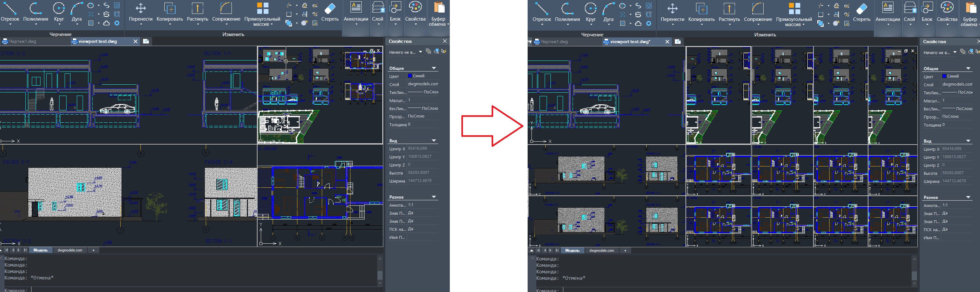Click the blue Синий color swatch in left panel

[x=410, y=76]
